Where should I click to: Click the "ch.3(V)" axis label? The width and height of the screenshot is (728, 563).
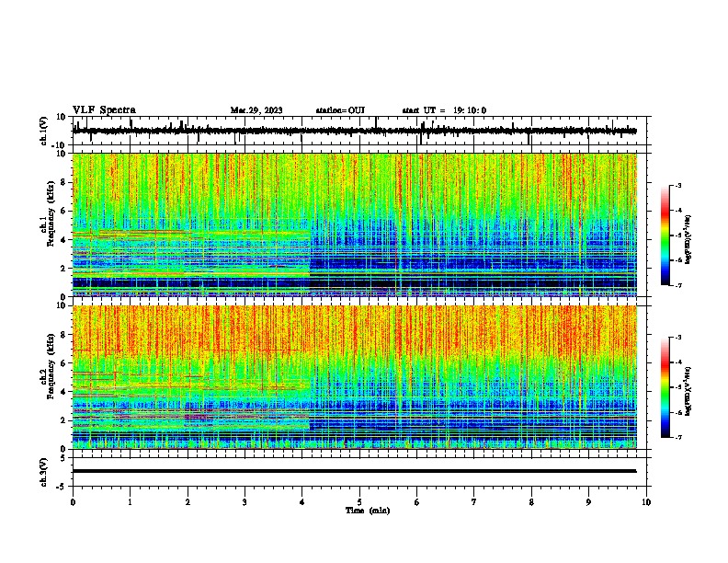point(44,472)
